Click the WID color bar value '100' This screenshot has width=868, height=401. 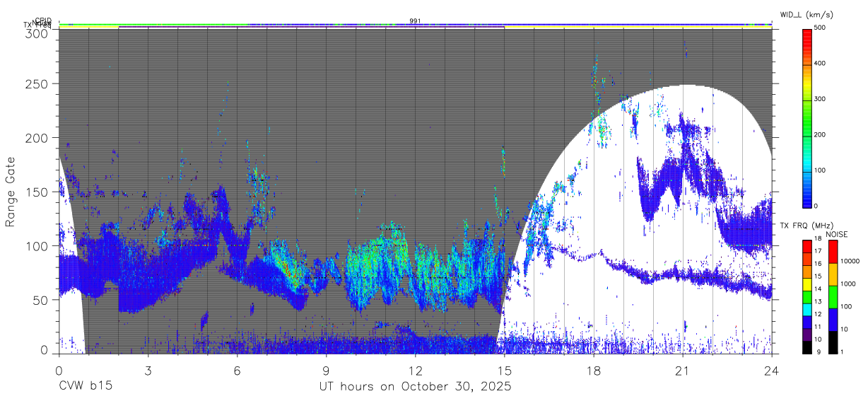(819, 170)
